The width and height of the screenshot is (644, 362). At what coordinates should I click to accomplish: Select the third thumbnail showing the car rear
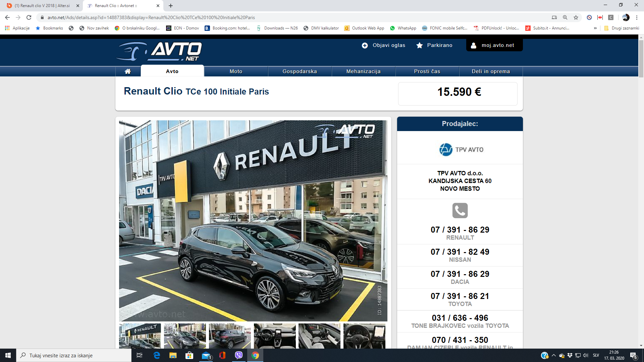pos(230,336)
